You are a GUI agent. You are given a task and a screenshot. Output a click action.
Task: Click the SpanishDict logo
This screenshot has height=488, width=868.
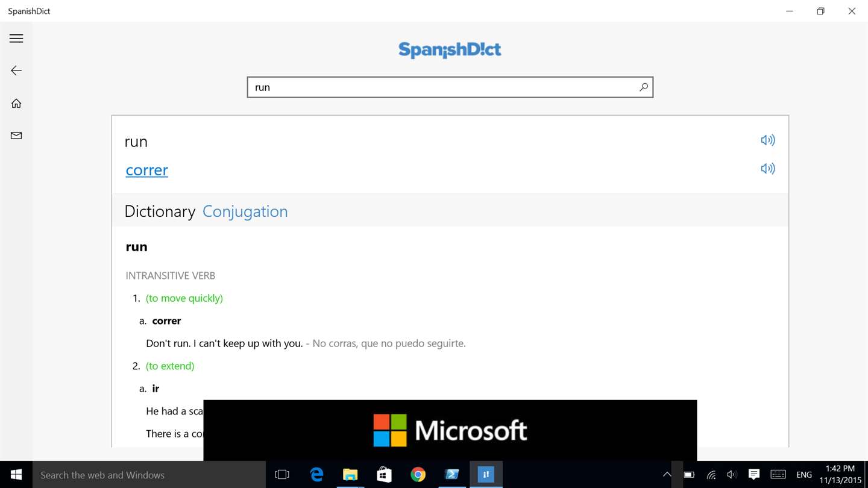click(x=450, y=50)
